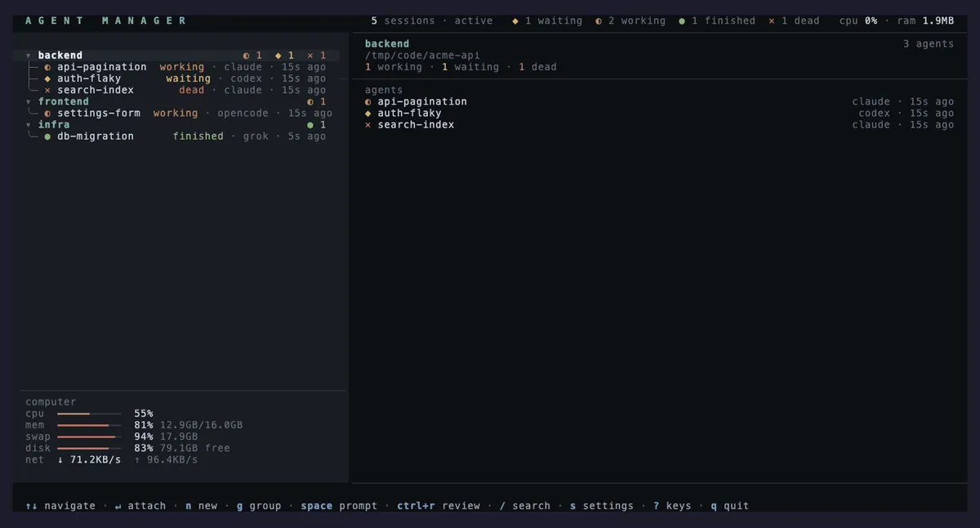Image resolution: width=980 pixels, height=528 pixels.
Task: Click the / search shortcut
Action: (x=525, y=506)
